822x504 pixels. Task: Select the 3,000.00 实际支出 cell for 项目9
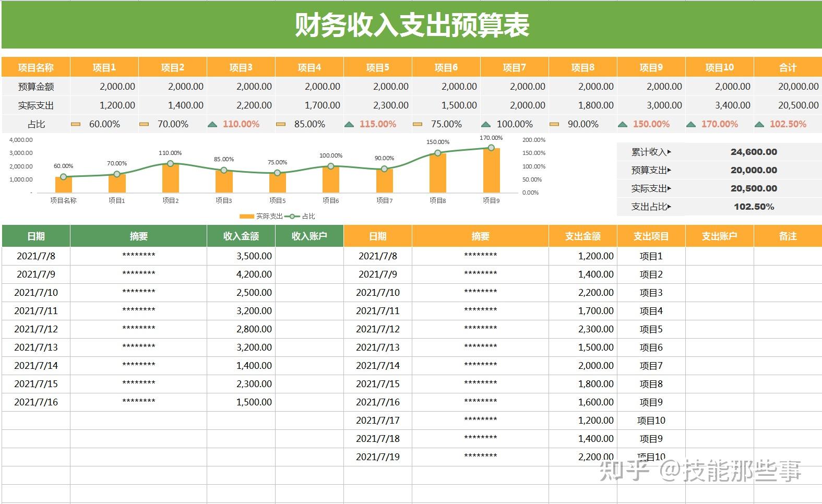651,105
